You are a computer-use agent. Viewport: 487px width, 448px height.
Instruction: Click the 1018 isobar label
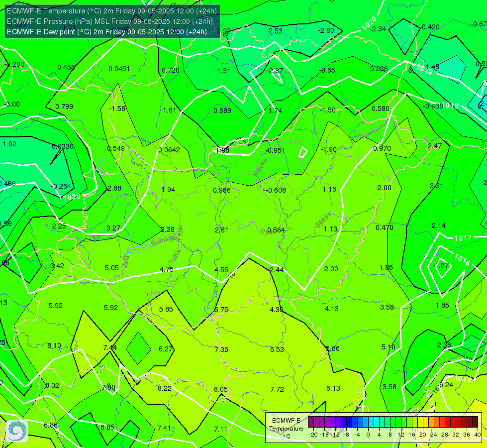pos(450,106)
